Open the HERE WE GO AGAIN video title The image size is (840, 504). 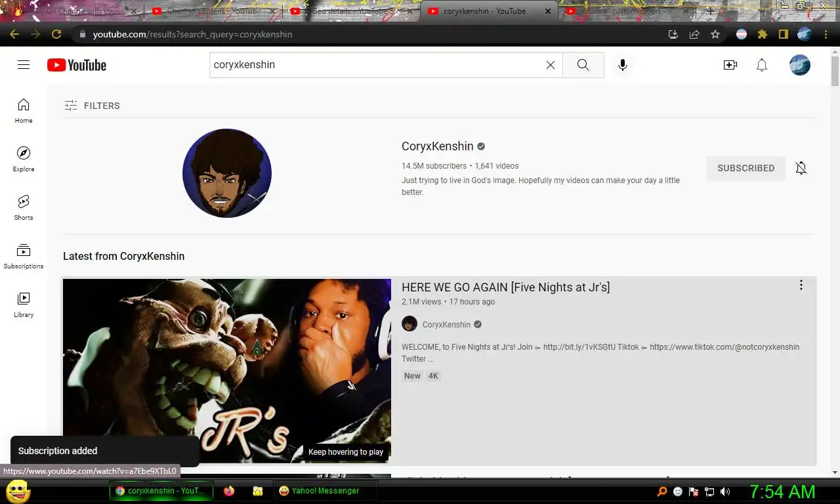[505, 287]
